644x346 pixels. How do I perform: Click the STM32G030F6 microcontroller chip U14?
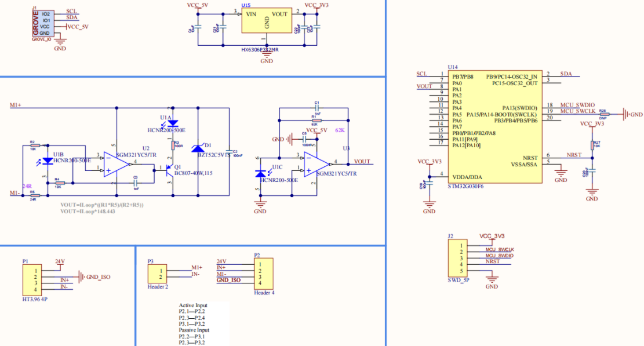495,126
